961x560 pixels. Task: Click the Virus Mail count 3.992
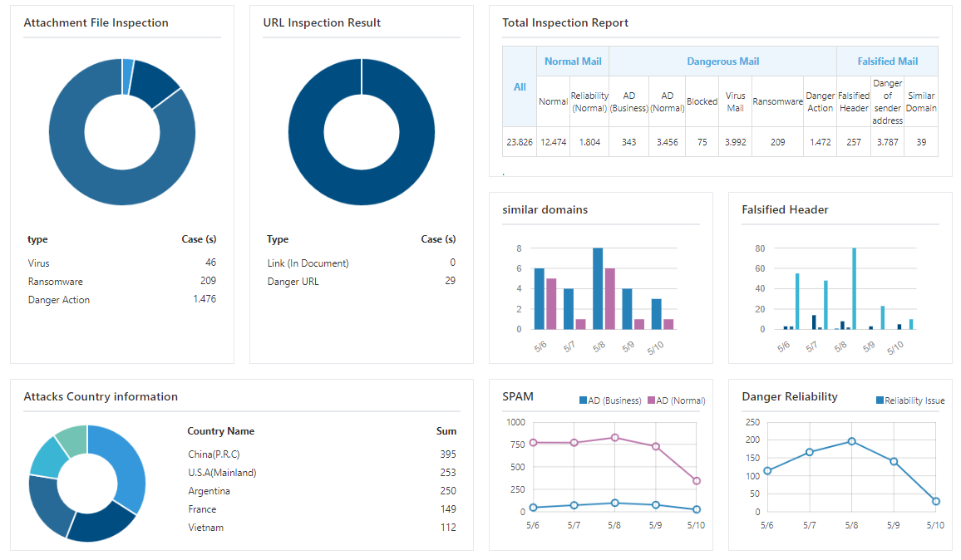coord(735,142)
